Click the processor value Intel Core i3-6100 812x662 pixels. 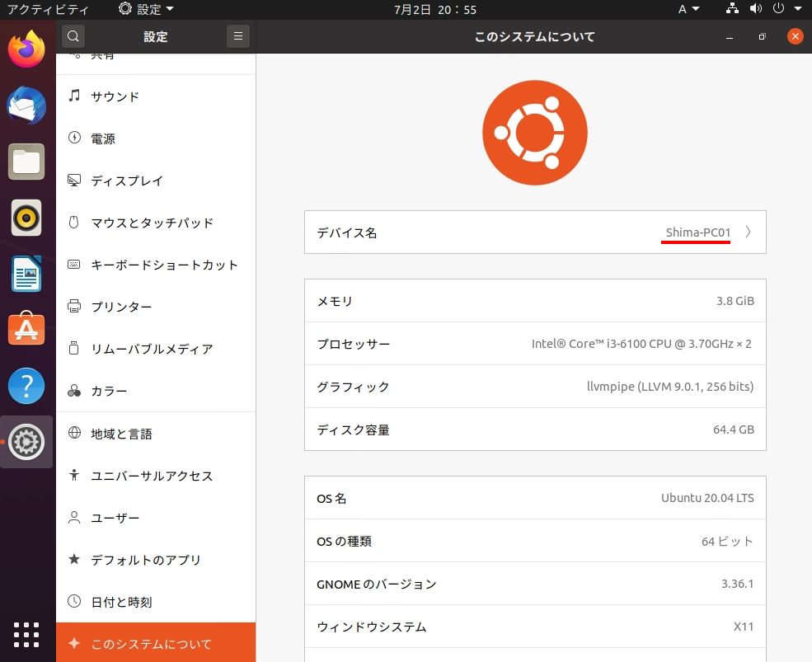(641, 344)
